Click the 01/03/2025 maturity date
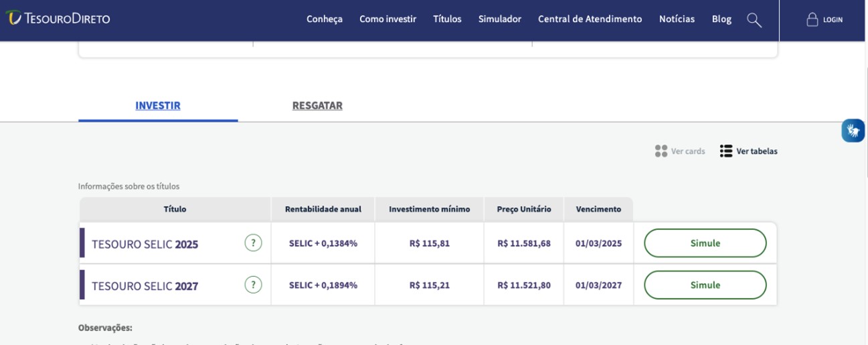Viewport: 868px width, 345px height. tap(598, 243)
